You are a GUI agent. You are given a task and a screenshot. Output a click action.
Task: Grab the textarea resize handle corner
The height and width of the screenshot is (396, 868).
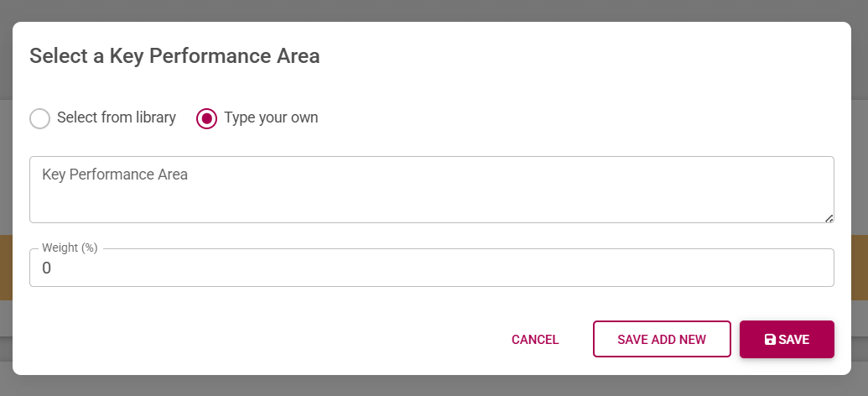829,218
